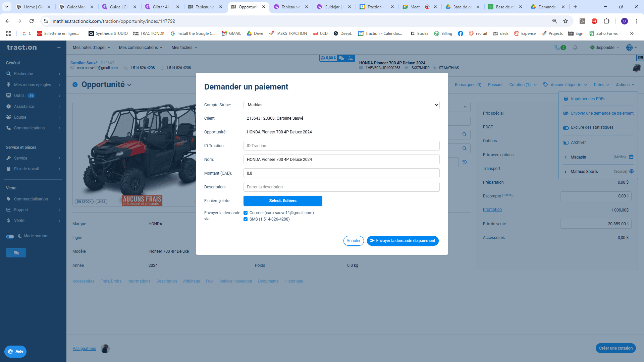Open Mes tâches dropdown

184,48
